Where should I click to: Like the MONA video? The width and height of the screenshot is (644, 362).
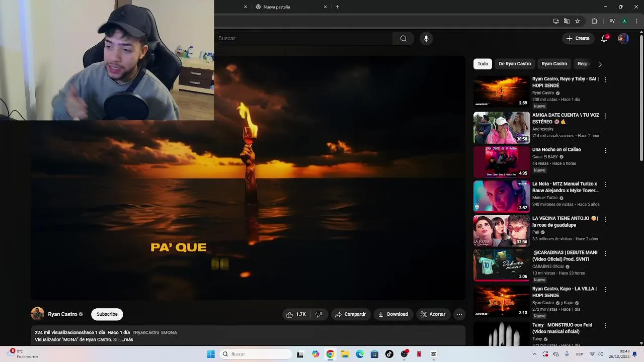tap(296, 314)
